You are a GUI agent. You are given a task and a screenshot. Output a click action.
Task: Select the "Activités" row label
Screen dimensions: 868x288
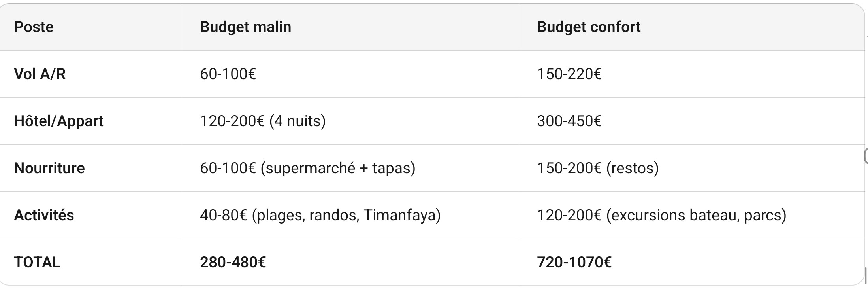point(44,215)
